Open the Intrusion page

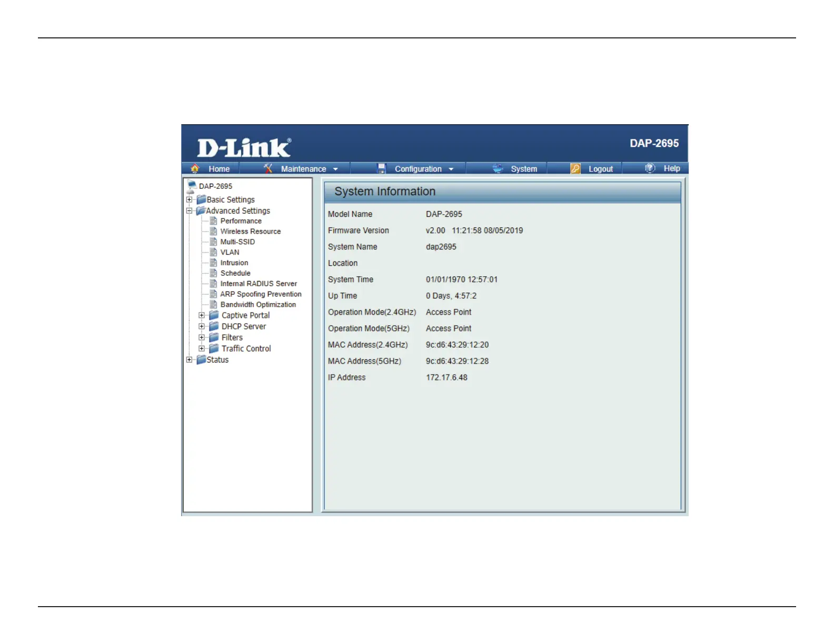[234, 263]
